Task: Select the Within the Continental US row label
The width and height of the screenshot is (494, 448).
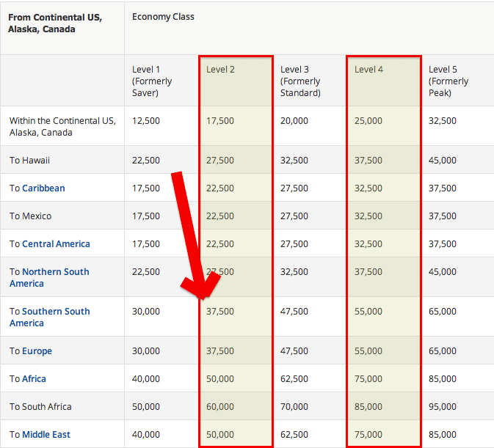Action: pyautogui.click(x=62, y=126)
